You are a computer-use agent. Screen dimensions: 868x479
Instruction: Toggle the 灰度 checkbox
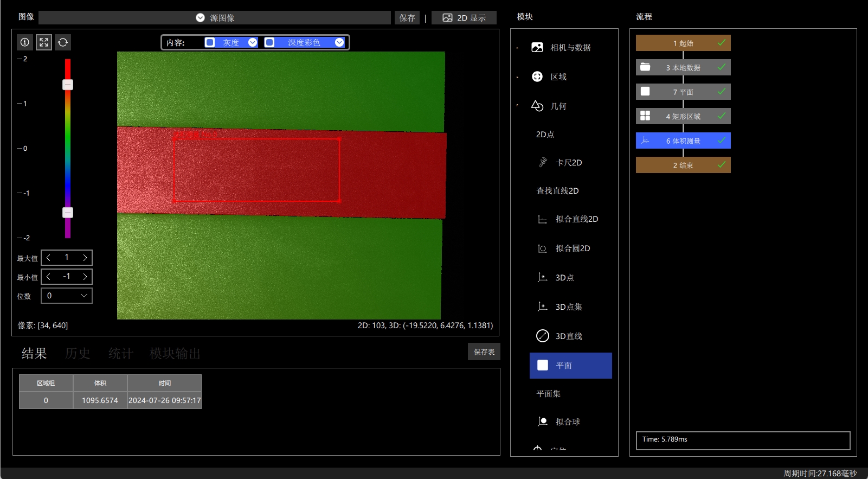pos(210,42)
